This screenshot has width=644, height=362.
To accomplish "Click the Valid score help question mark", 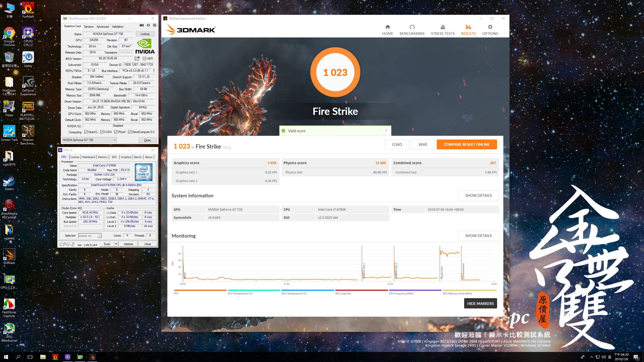I will (386, 131).
